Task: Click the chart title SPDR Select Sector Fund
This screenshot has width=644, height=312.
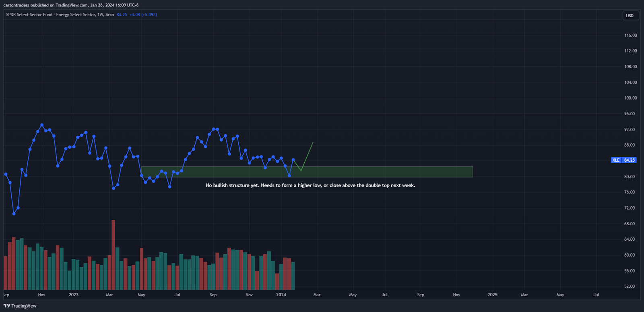Action: point(29,15)
